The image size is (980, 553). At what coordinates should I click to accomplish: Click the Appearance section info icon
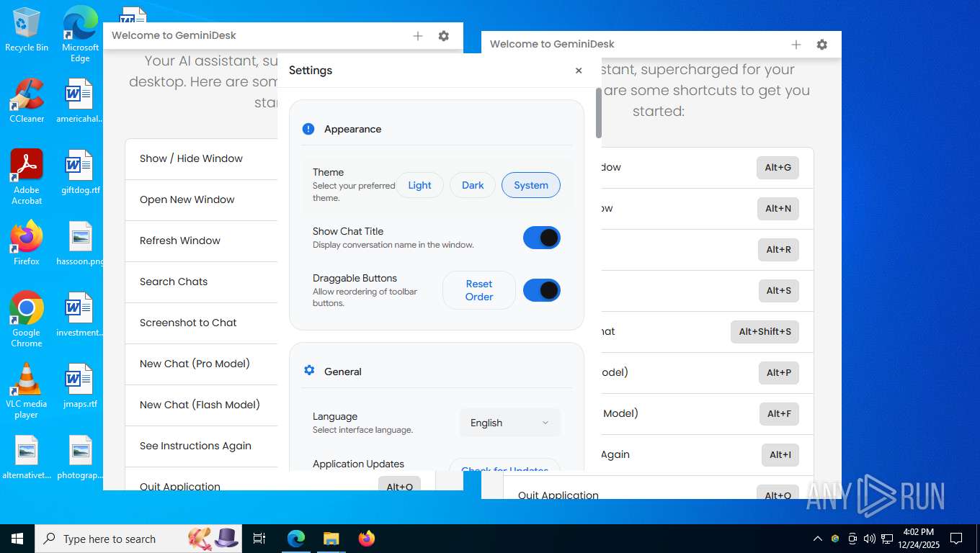coord(308,129)
